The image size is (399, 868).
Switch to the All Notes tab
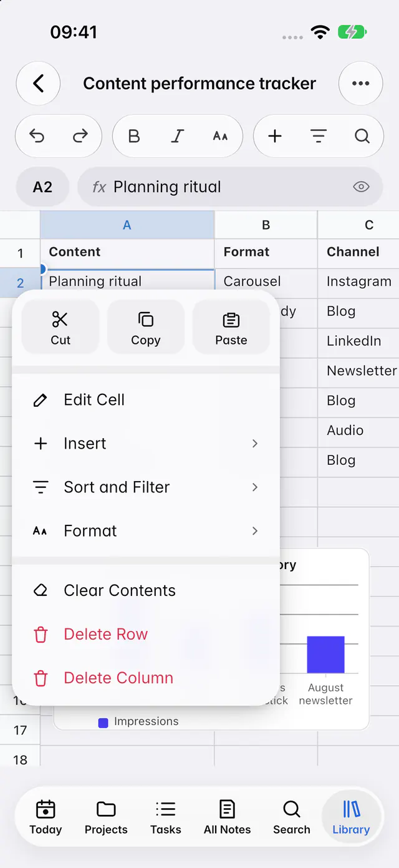(x=227, y=817)
